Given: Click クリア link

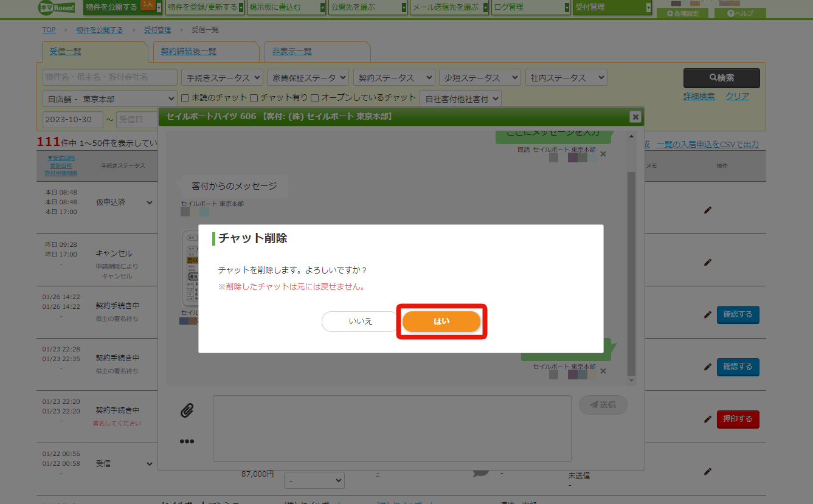Looking at the screenshot, I should pos(737,96).
